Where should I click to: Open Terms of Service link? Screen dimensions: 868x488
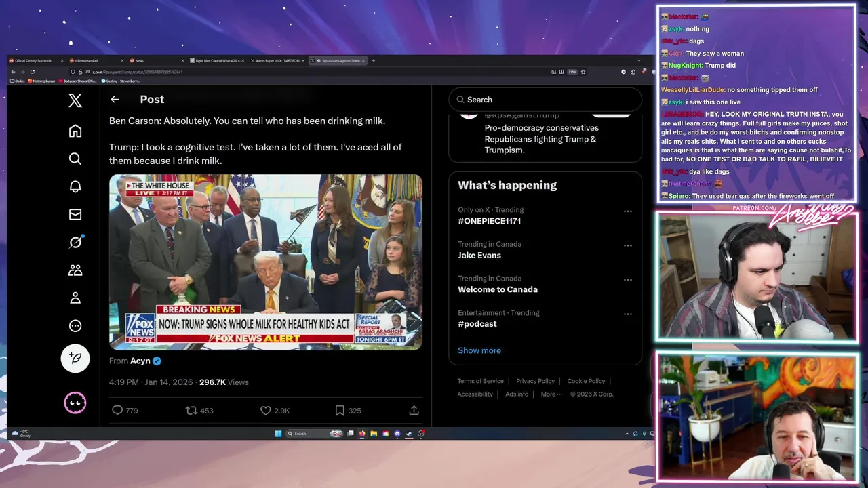(x=481, y=381)
